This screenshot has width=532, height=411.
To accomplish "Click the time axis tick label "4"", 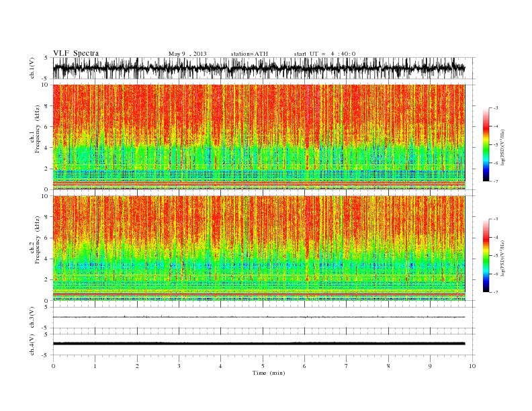I will click(220, 366).
